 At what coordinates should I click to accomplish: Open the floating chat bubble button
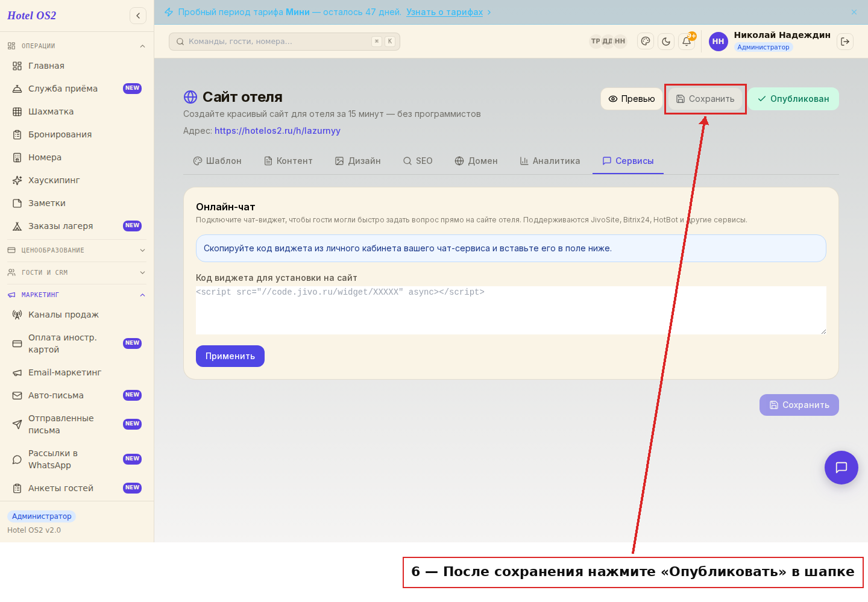pos(841,468)
